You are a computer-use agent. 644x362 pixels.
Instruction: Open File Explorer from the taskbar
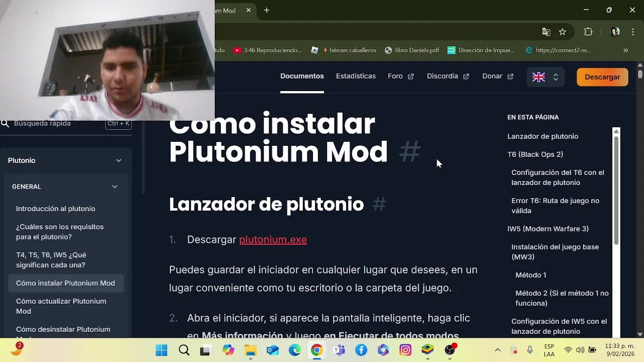click(250, 350)
